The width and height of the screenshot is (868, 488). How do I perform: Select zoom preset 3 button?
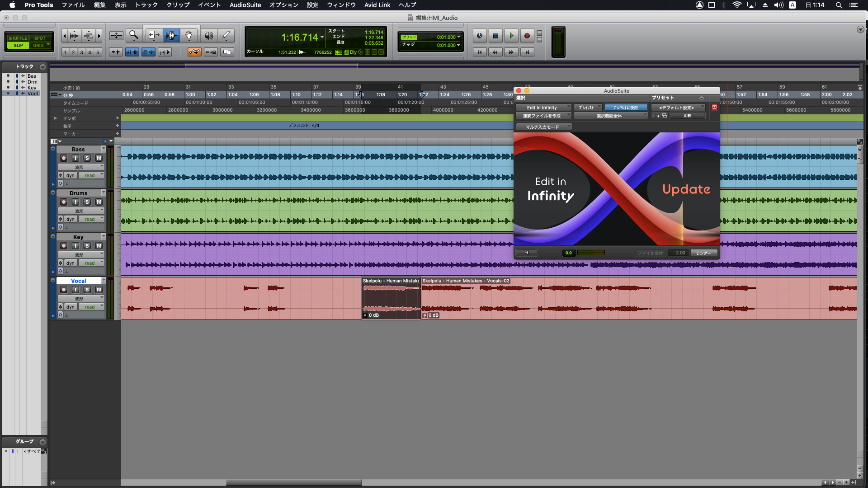(x=81, y=52)
